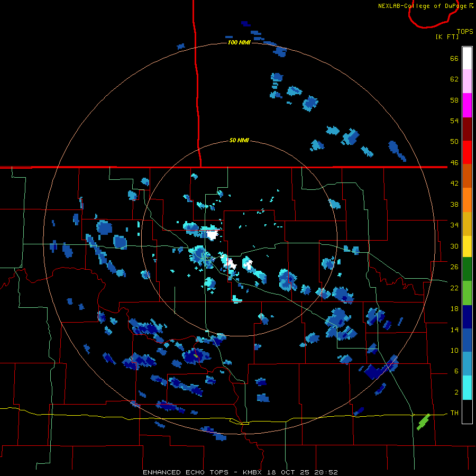Click the magenta legend swatch
This screenshot has width=476, height=476.
coord(467,105)
